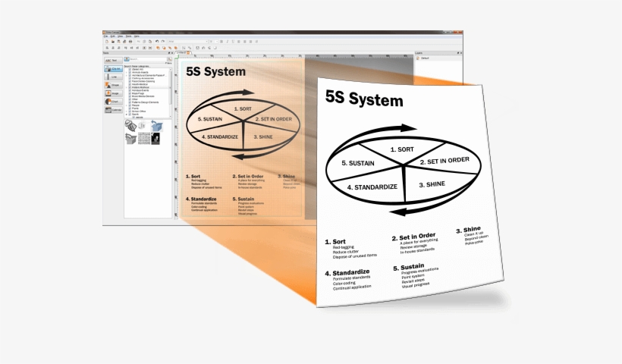
Task: Select the Text tool button
Action: pyautogui.click(x=114, y=60)
